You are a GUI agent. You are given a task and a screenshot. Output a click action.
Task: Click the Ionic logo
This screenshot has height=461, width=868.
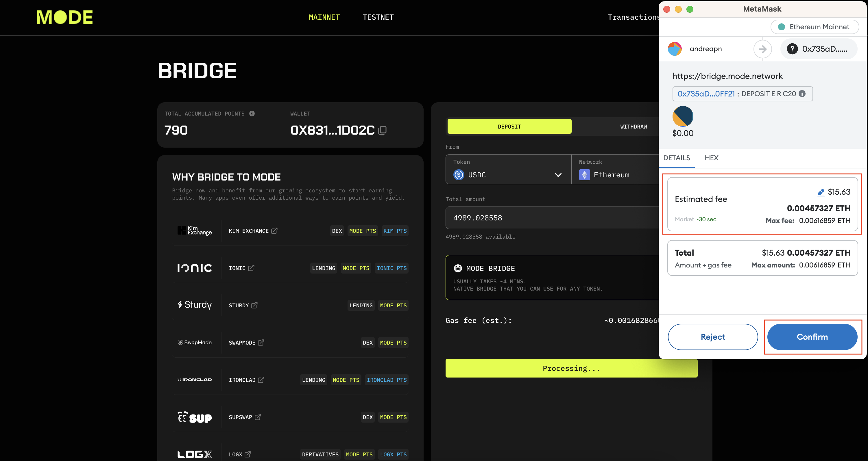point(195,268)
